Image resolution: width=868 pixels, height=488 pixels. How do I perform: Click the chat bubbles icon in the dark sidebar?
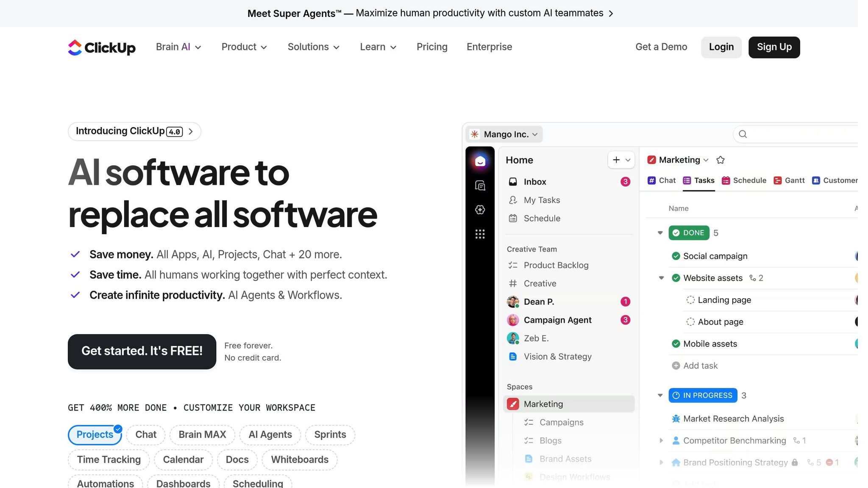(480, 186)
